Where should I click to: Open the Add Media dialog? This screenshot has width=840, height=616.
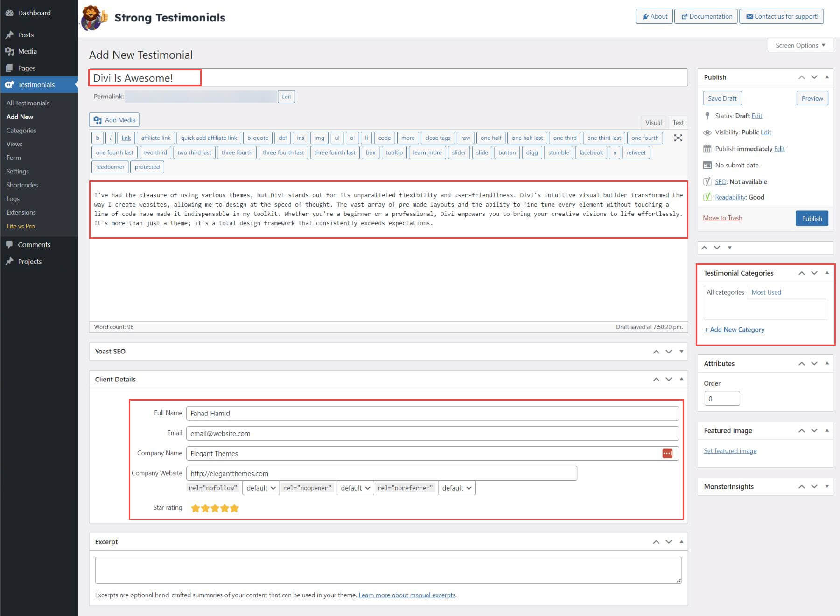tap(114, 120)
